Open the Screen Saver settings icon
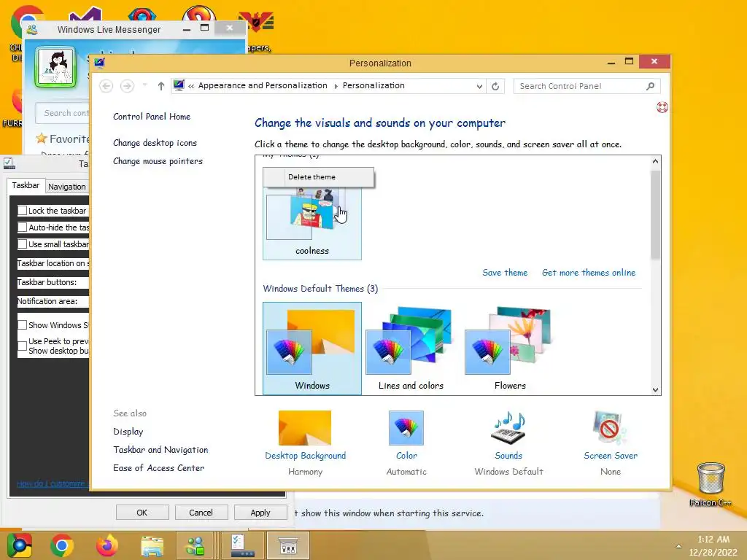Image resolution: width=747 pixels, height=560 pixels. (x=611, y=427)
